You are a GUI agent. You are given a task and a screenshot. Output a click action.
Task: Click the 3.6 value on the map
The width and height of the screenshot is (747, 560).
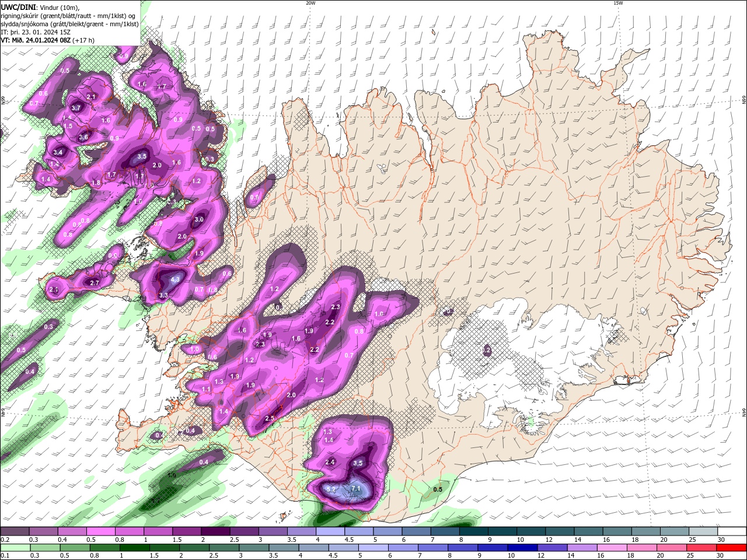pyautogui.click(x=83, y=138)
